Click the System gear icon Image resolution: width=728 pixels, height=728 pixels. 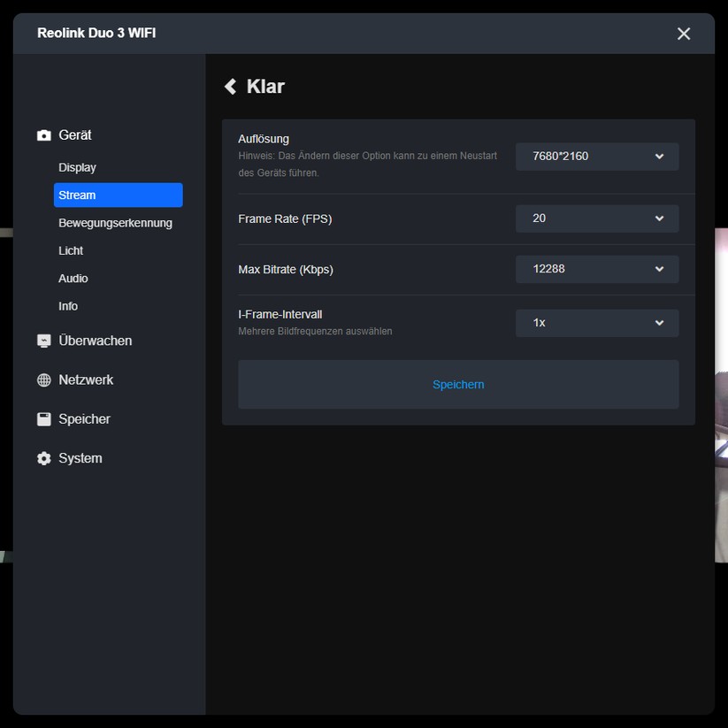click(43, 458)
